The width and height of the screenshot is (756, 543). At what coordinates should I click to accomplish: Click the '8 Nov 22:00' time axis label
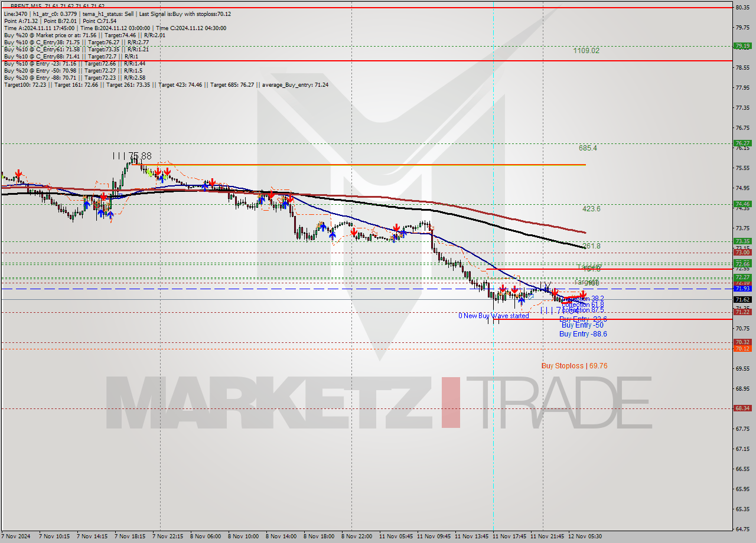[x=357, y=537]
